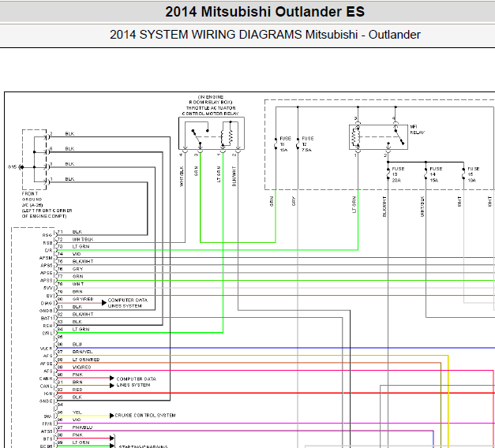Viewport: 495px width, 448px height.
Task: Select the 'YEL' wire label at pin 95
Action: coord(77,413)
